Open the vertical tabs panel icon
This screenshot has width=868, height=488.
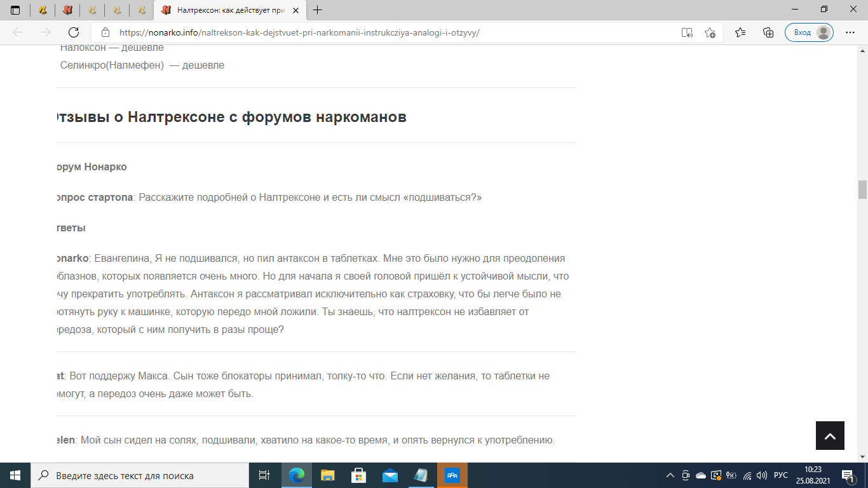point(15,10)
